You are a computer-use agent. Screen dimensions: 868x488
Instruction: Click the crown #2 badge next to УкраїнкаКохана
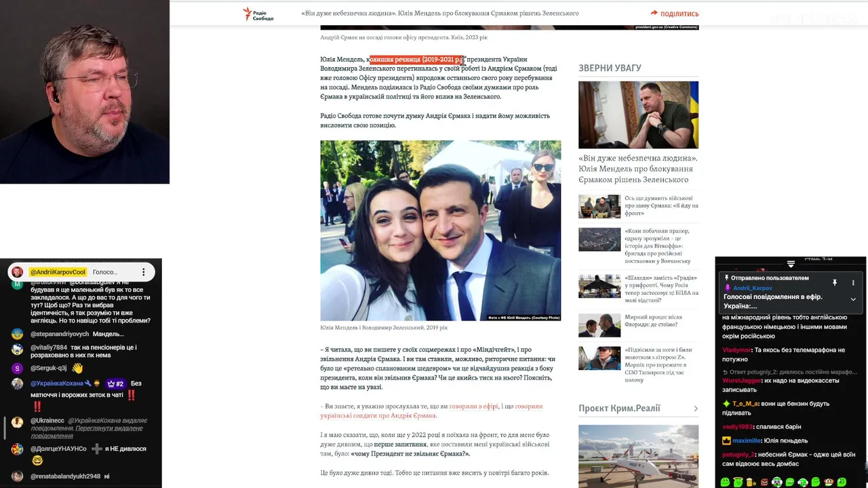[115, 384]
